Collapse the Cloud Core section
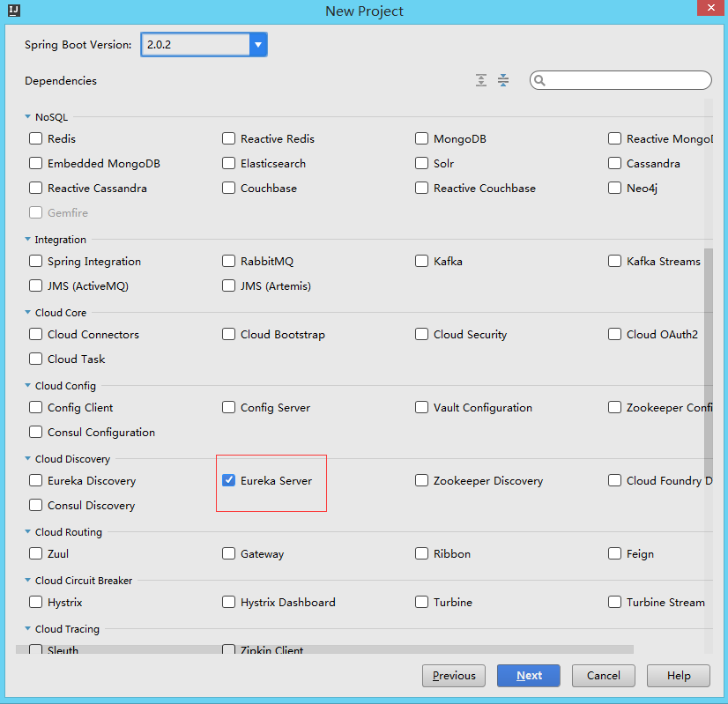The image size is (728, 704). [28, 312]
